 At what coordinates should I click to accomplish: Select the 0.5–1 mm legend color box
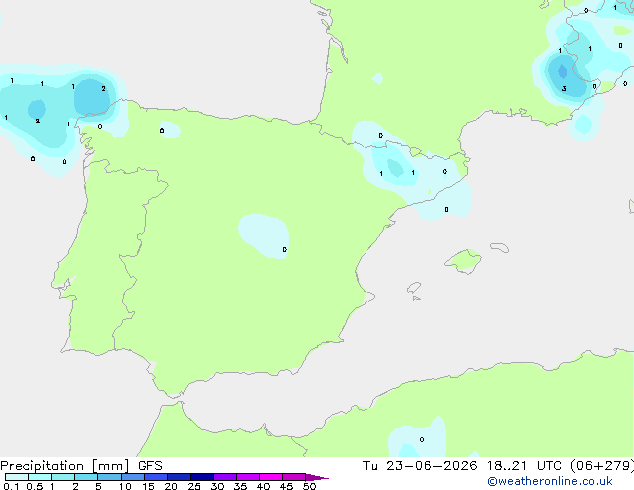pyautogui.click(x=40, y=477)
